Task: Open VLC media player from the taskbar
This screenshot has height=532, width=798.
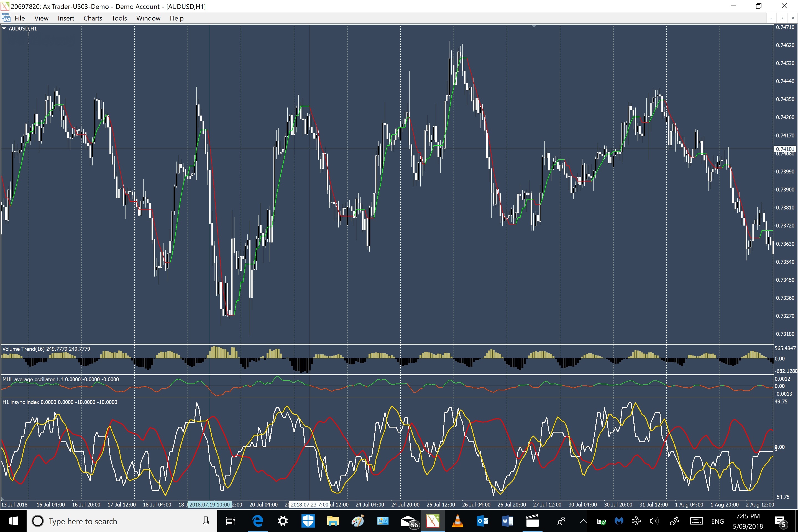Action: coord(457,521)
